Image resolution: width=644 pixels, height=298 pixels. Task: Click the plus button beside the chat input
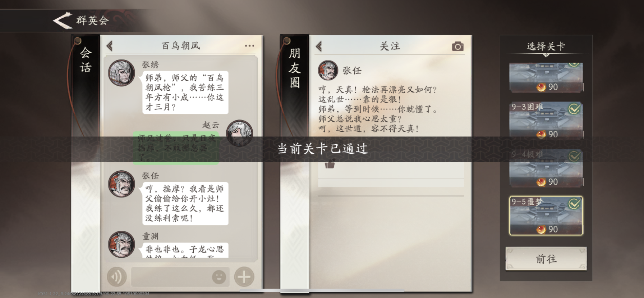tap(244, 277)
